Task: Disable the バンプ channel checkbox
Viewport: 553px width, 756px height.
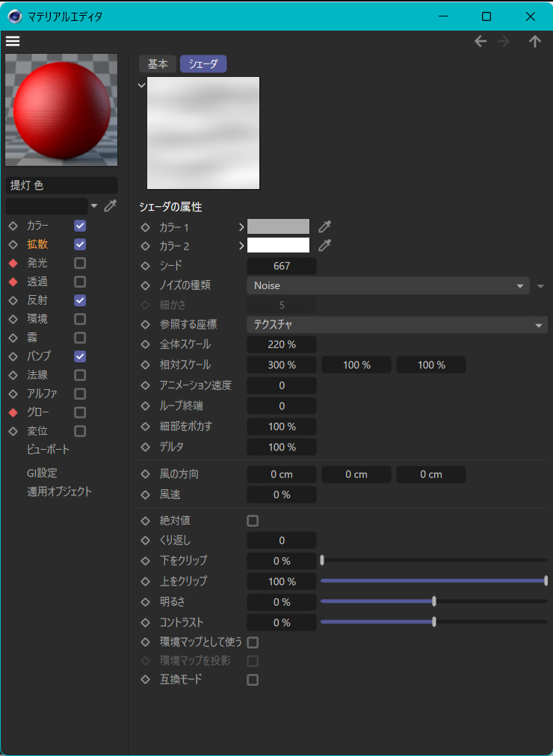Action: tap(80, 356)
